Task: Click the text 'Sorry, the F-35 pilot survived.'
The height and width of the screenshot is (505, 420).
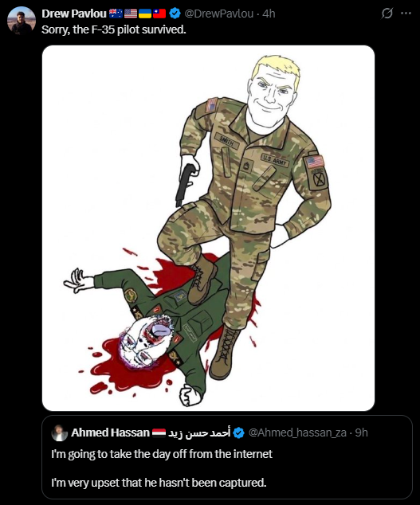Action: (114, 29)
